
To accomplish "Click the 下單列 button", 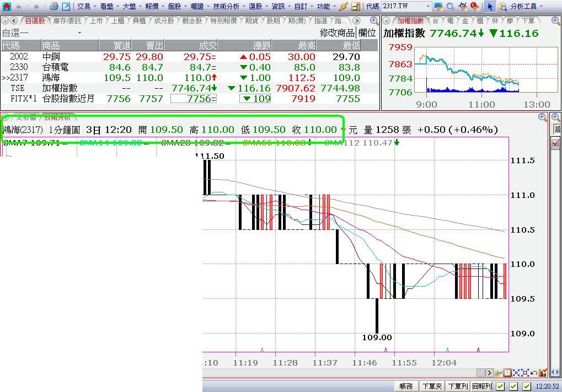I will pyautogui.click(x=458, y=386).
